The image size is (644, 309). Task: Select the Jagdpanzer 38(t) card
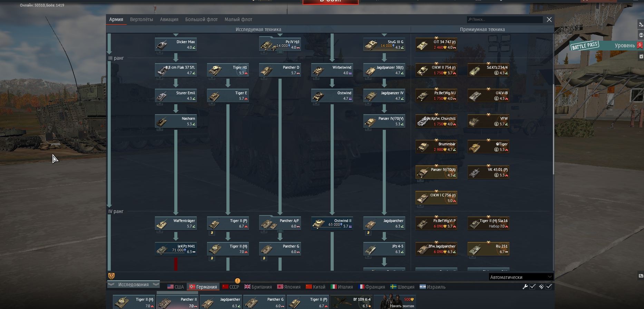(x=384, y=70)
